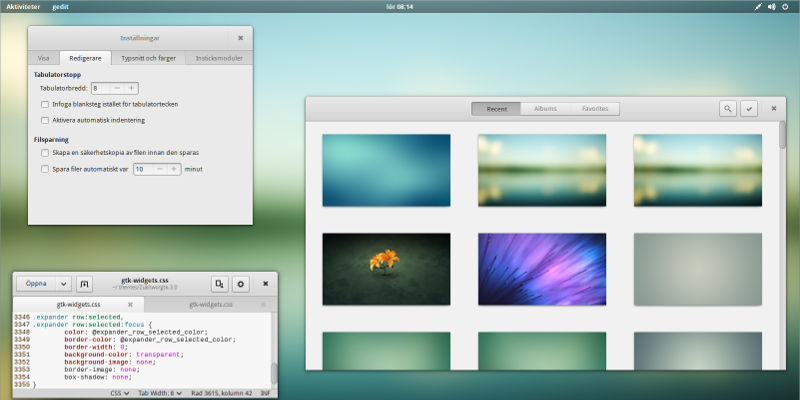This screenshot has width=800, height=400.
Task: Click the Öppna button in gedit
Action: click(36, 284)
